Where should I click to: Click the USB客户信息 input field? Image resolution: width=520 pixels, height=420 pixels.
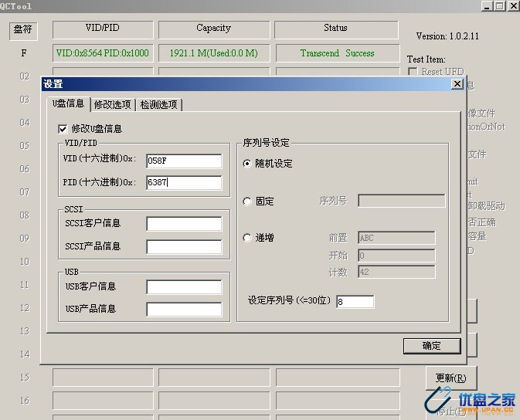pyautogui.click(x=184, y=287)
